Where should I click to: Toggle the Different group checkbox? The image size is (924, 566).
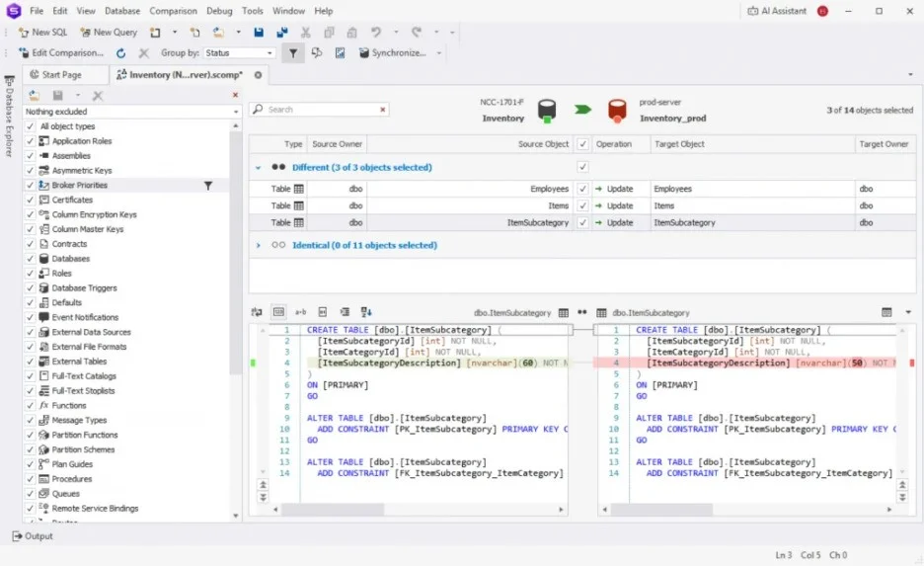coord(582,167)
